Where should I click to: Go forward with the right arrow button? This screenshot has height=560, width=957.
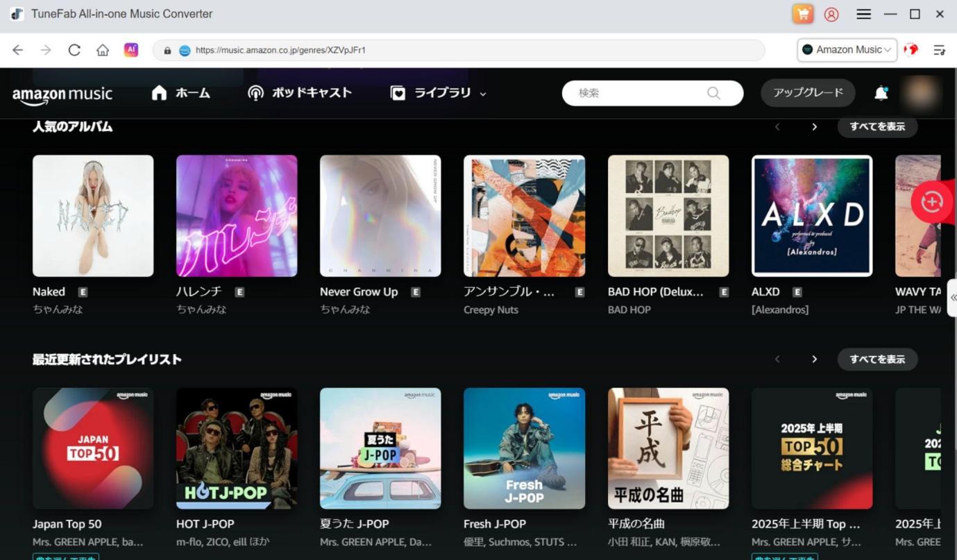46,50
